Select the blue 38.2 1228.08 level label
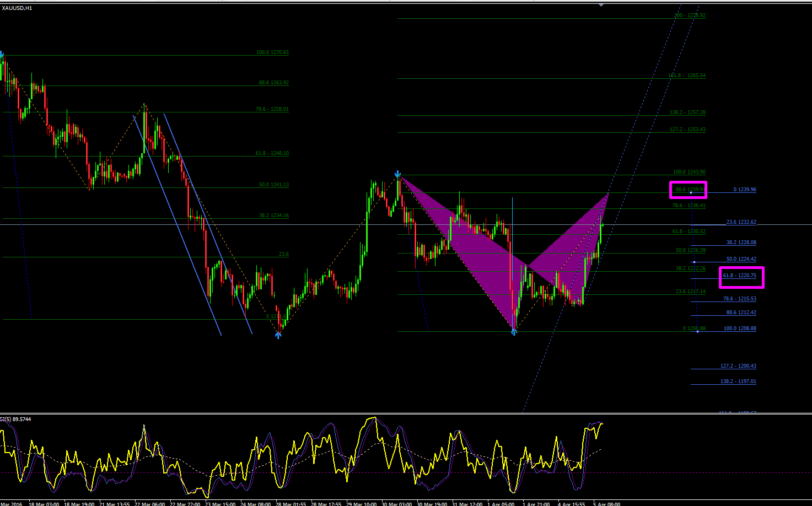 coord(741,243)
